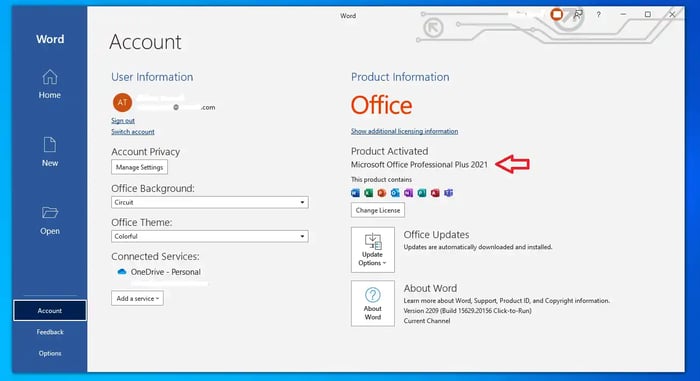Show additional licensing information
The width and height of the screenshot is (700, 381).
click(x=404, y=131)
